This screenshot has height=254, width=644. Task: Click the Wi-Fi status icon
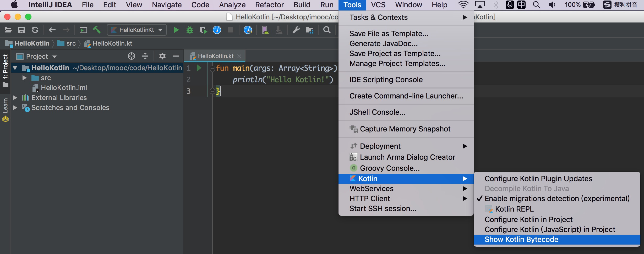coord(463,5)
